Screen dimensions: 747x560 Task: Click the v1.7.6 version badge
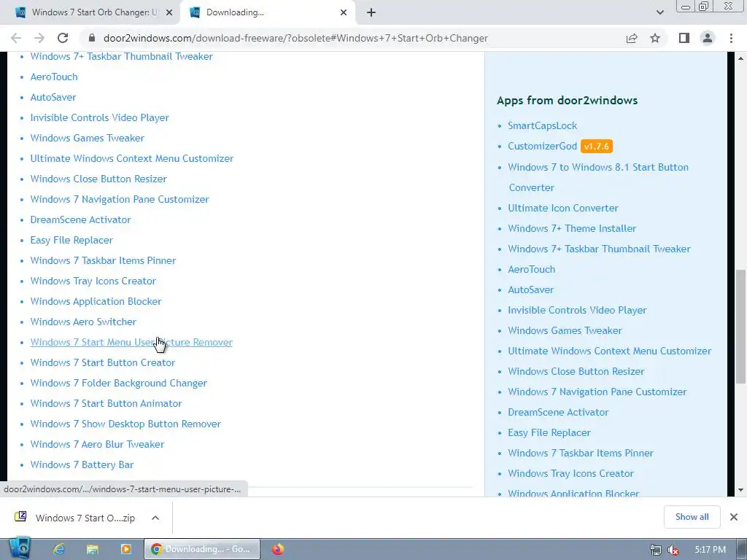coord(597,146)
